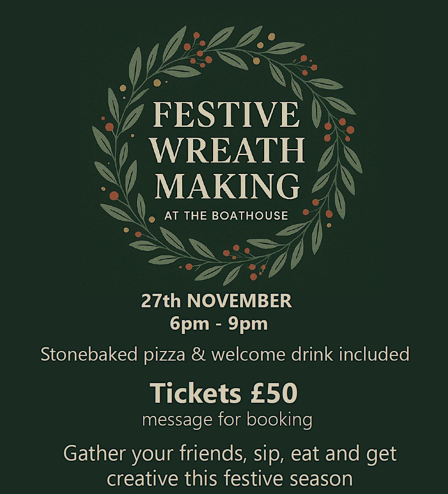Click the word NOVEMBER
This screenshot has width=448, height=494.
239,301
